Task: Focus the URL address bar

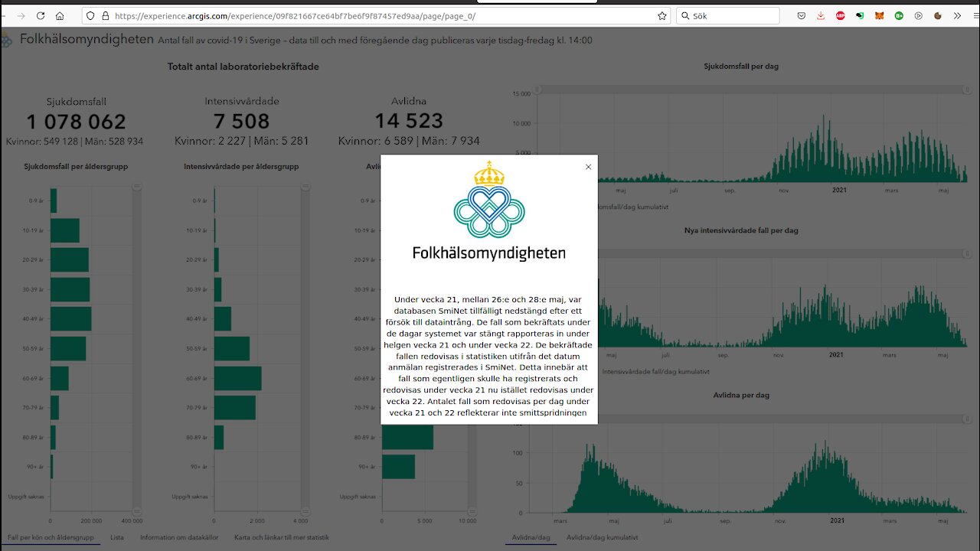Action: [375, 15]
